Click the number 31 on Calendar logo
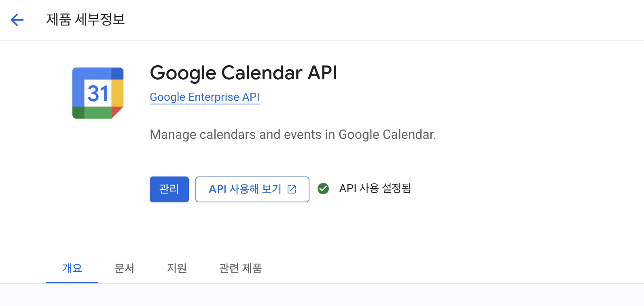 [98, 93]
